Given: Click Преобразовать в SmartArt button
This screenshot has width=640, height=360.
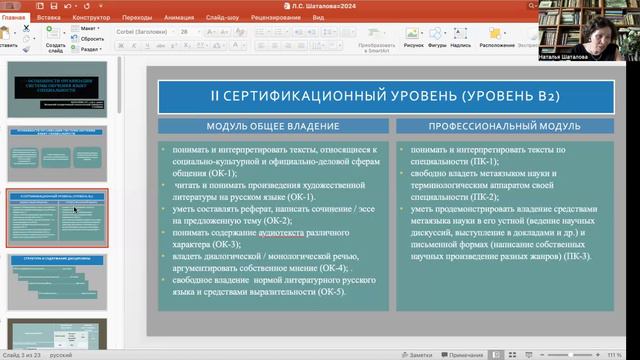Looking at the screenshot, I should 376,40.
